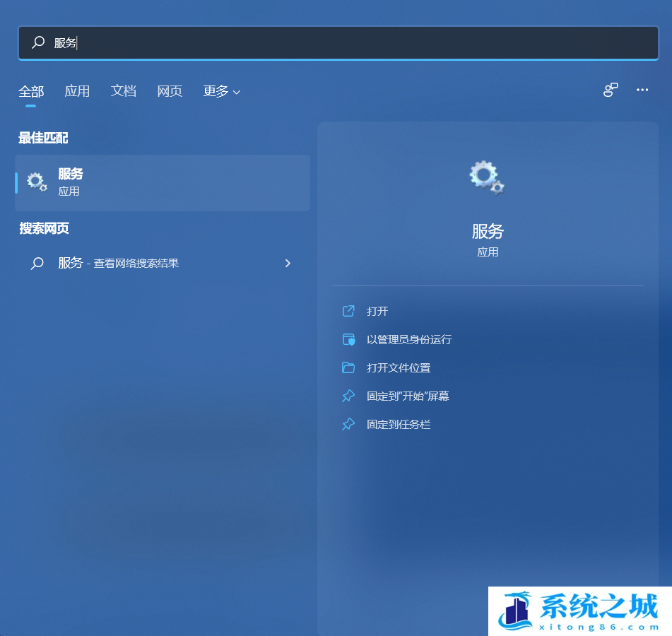672x636 pixels.
Task: Click the feedback icon at top right
Action: [611, 90]
